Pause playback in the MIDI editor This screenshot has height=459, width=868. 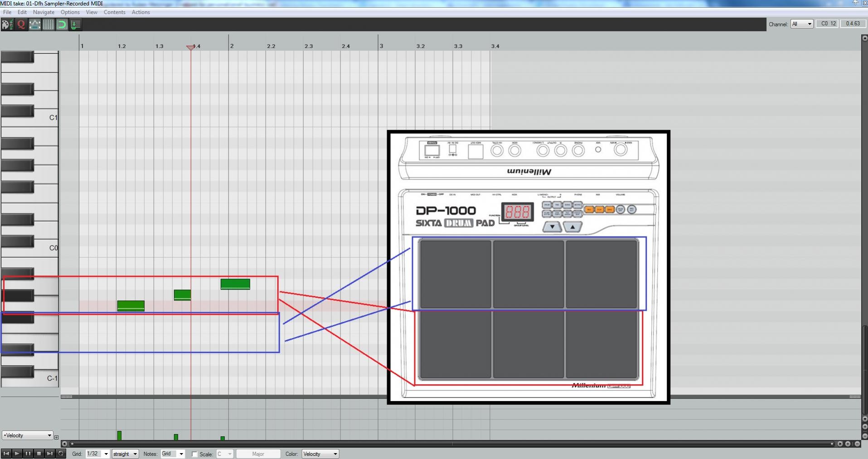pyautogui.click(x=28, y=453)
